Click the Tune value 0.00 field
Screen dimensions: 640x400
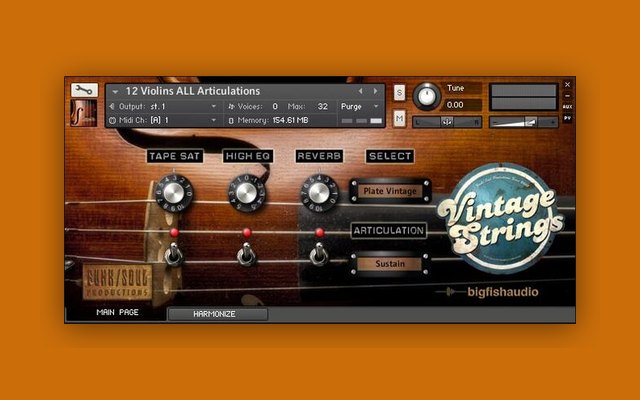pos(462,105)
